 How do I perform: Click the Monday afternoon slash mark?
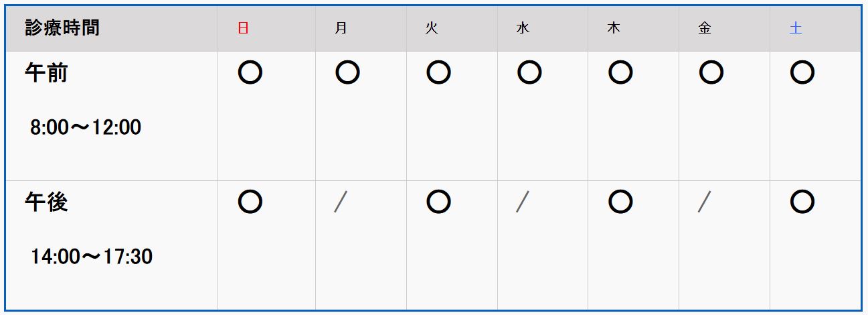tap(341, 202)
